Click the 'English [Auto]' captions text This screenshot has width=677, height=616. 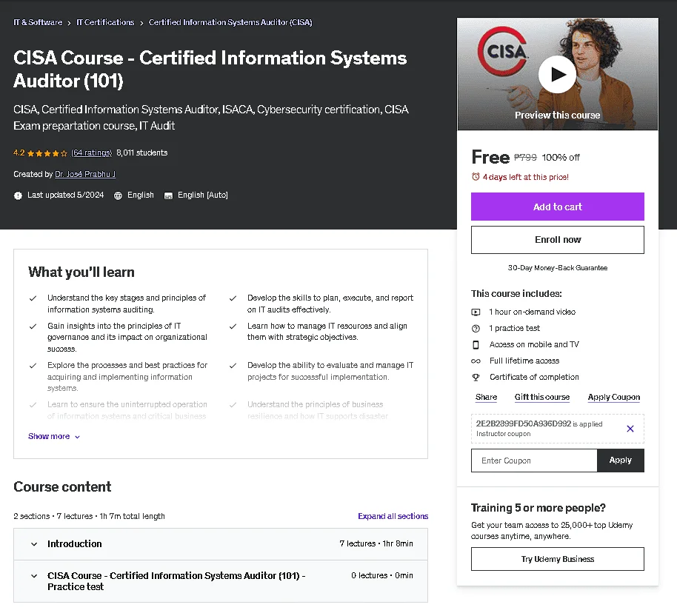tap(203, 195)
